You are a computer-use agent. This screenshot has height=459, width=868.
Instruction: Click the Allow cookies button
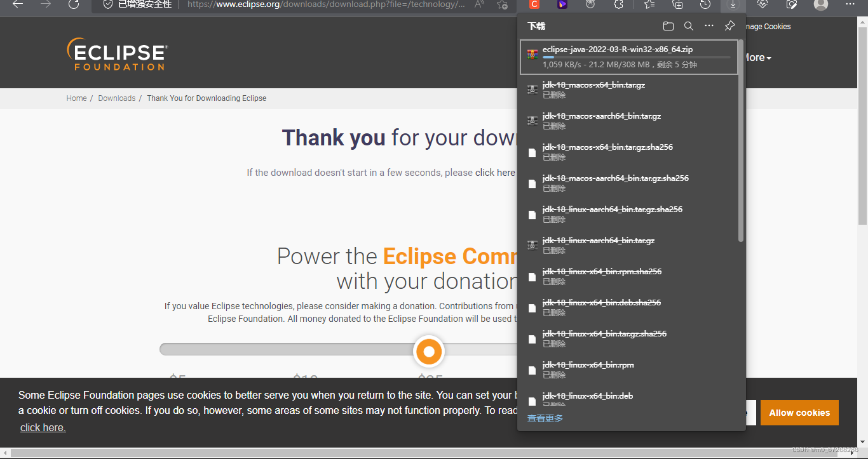pos(799,413)
